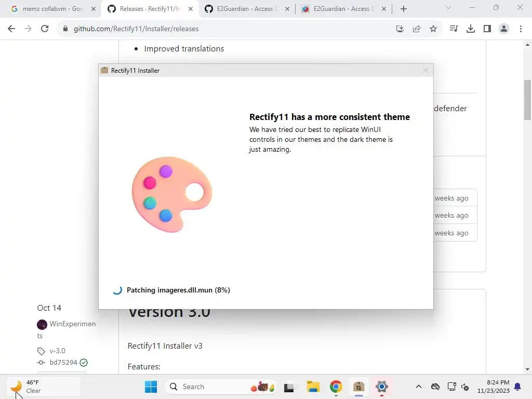This screenshot has width=532, height=399.
Task: View site info via lock icon
Action: coord(65,29)
